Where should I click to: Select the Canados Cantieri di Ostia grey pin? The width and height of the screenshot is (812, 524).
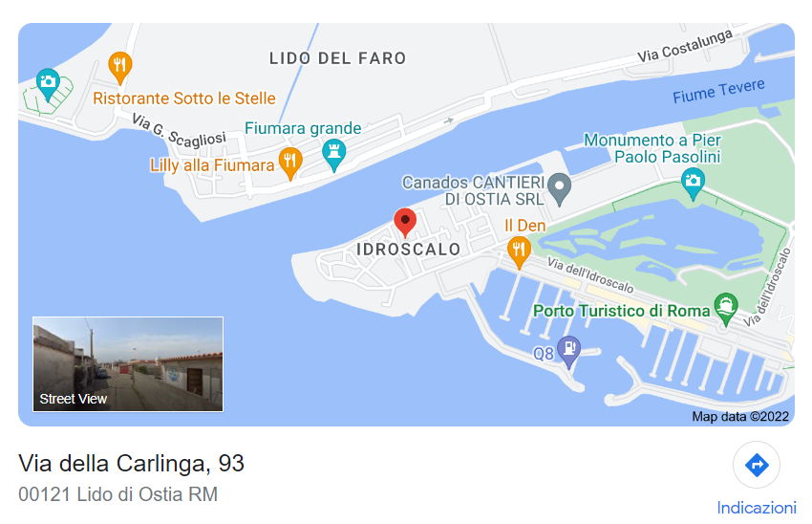(x=560, y=189)
